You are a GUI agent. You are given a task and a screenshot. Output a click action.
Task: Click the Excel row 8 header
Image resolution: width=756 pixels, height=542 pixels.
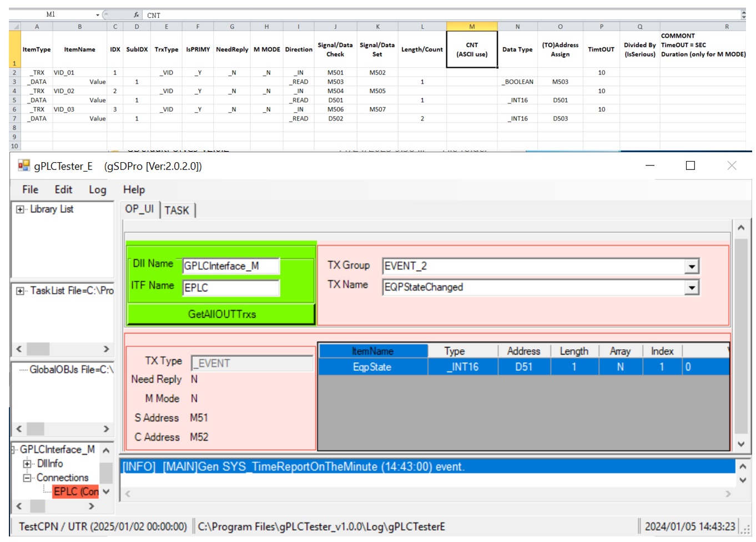tap(14, 128)
